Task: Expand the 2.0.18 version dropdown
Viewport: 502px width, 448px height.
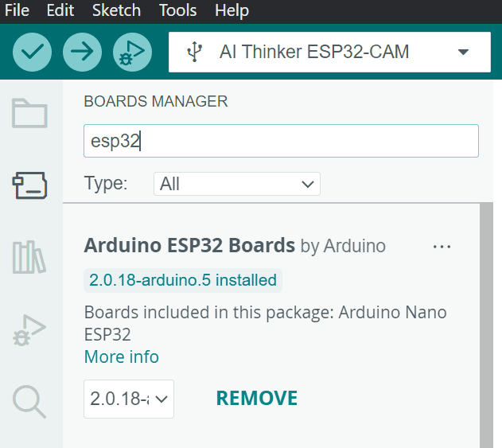Action: (129, 399)
